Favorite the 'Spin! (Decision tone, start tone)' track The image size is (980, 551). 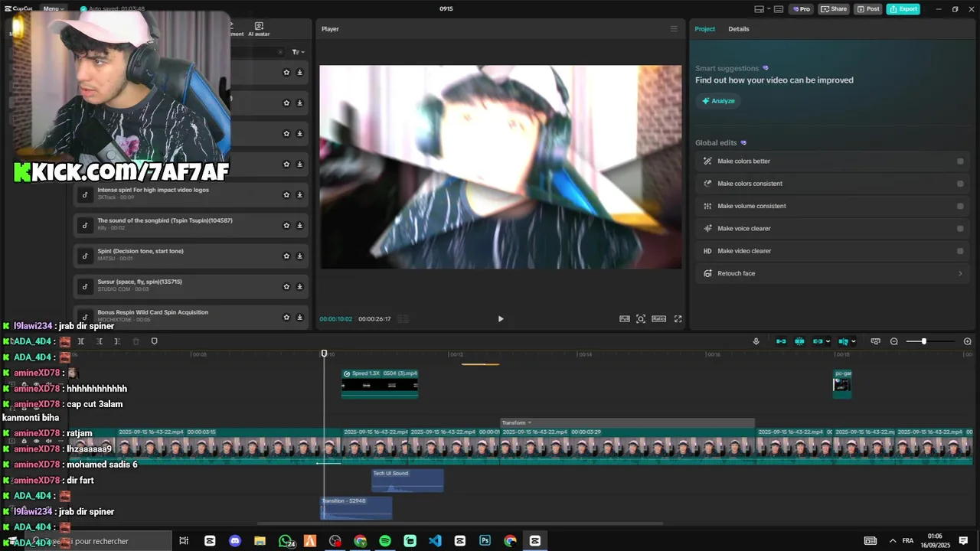point(286,256)
